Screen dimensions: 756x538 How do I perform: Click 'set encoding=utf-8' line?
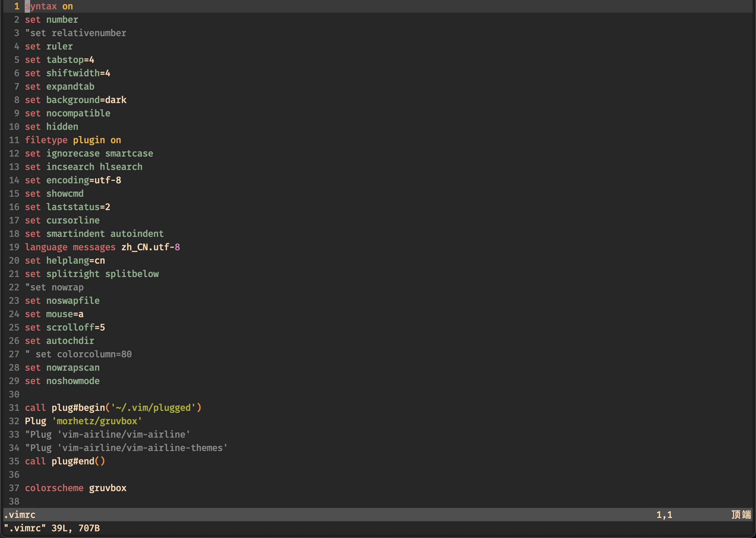(73, 180)
